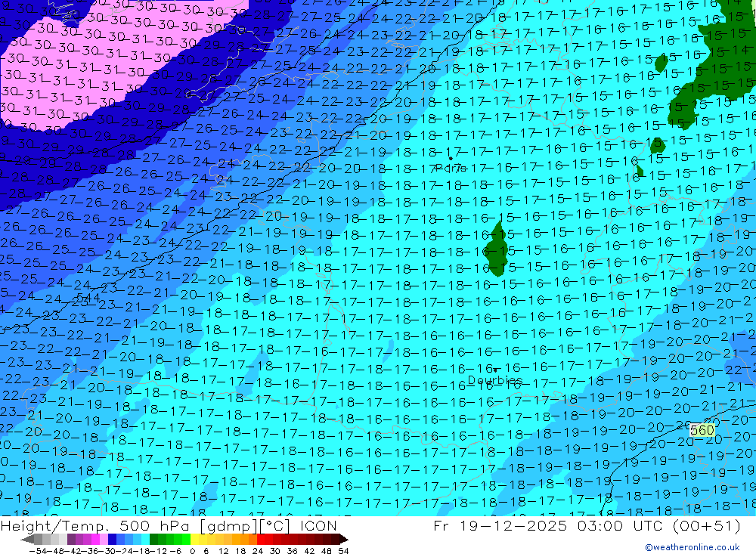The width and height of the screenshot is (756, 554).
Task: Click the right dark arrow end of color scale
Action: [344, 540]
